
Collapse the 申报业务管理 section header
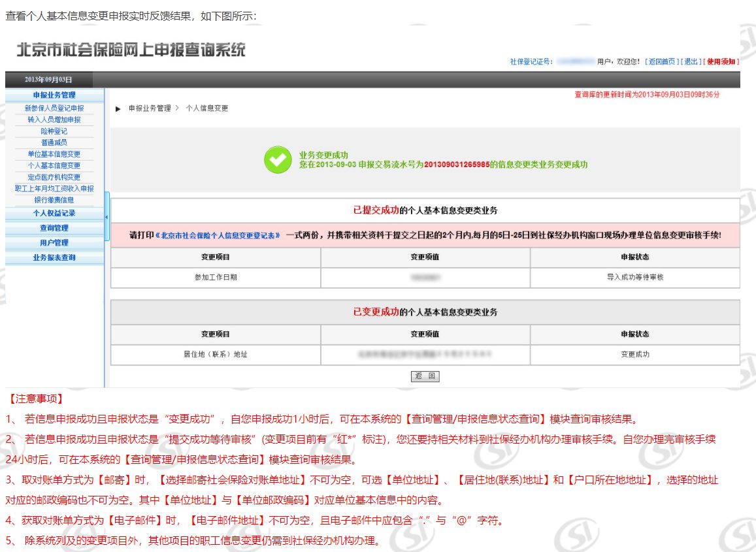[54, 95]
